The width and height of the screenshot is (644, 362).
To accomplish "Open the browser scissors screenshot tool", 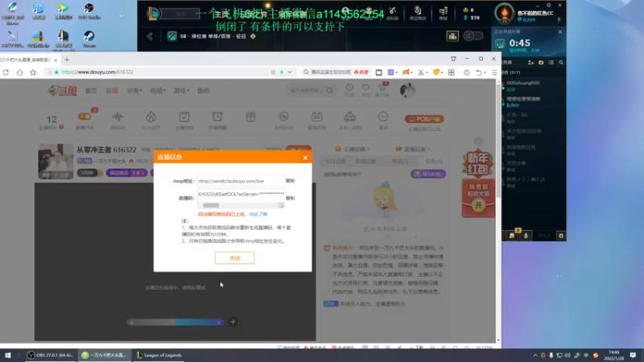I will [x=420, y=72].
